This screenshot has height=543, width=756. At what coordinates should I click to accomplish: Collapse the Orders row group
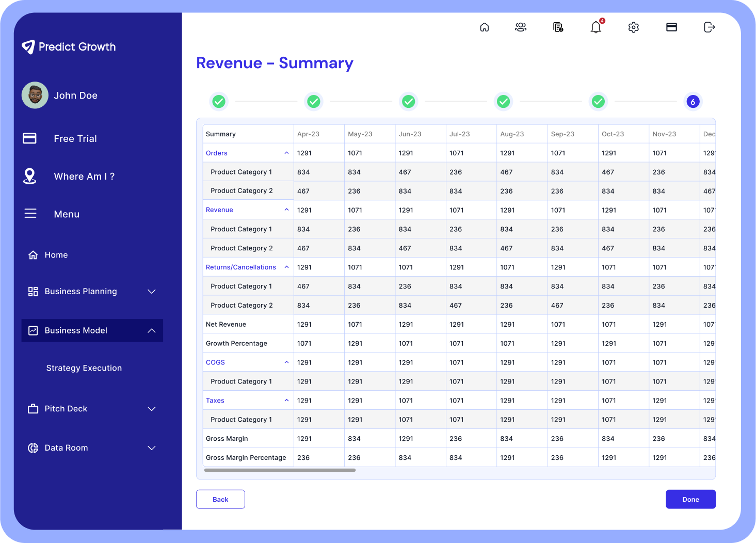[286, 153]
